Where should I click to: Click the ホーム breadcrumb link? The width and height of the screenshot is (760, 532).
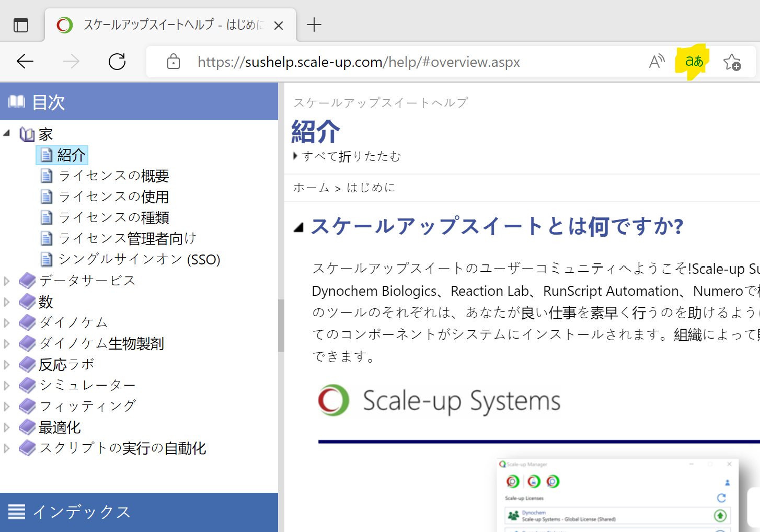311,187
